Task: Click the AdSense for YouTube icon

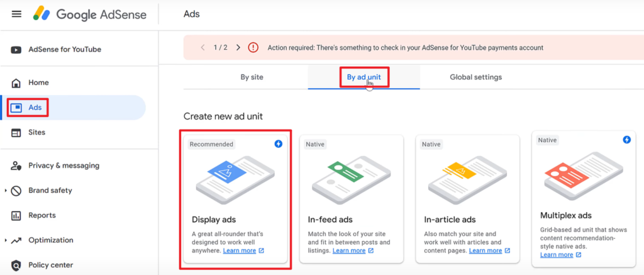Action: pos(16,50)
